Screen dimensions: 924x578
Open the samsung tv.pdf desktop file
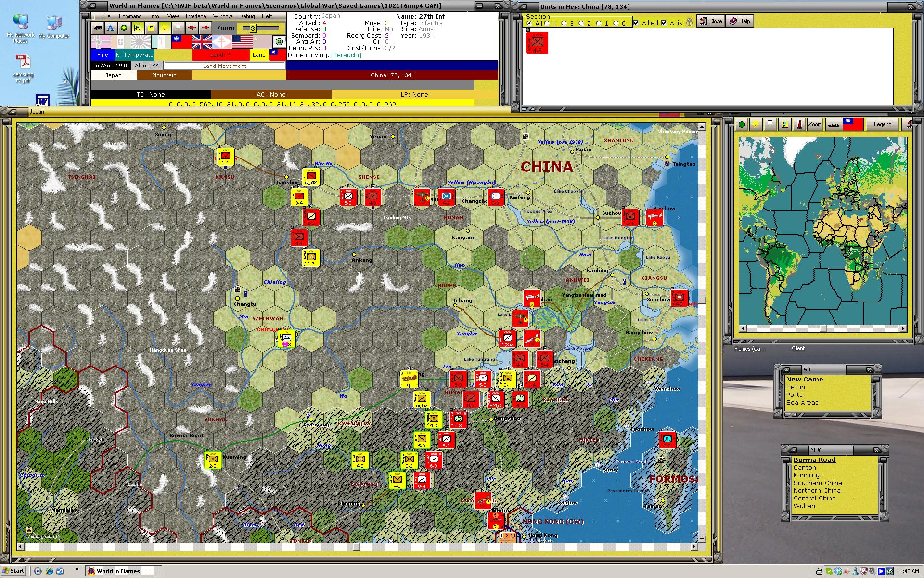[23, 68]
